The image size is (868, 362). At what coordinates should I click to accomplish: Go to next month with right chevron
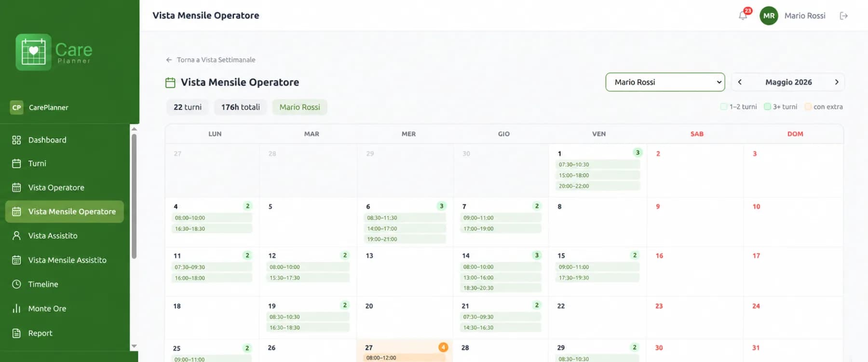837,82
